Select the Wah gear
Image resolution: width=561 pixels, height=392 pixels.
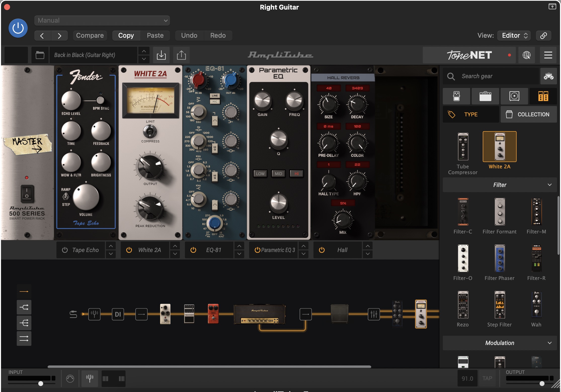[536, 305]
